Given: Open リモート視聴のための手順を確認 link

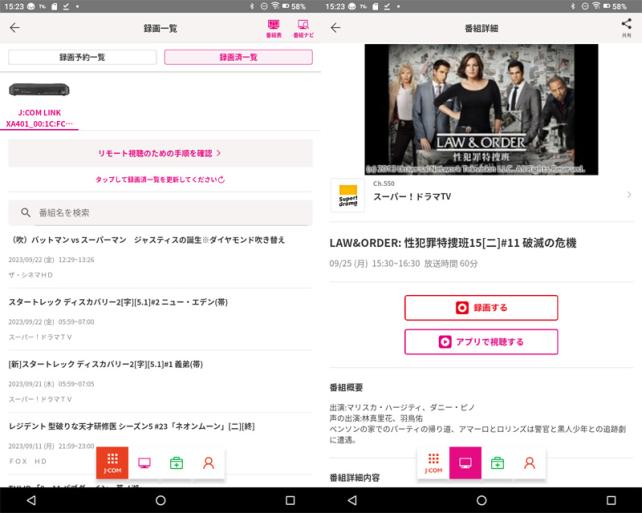Looking at the screenshot, I should click(x=160, y=153).
